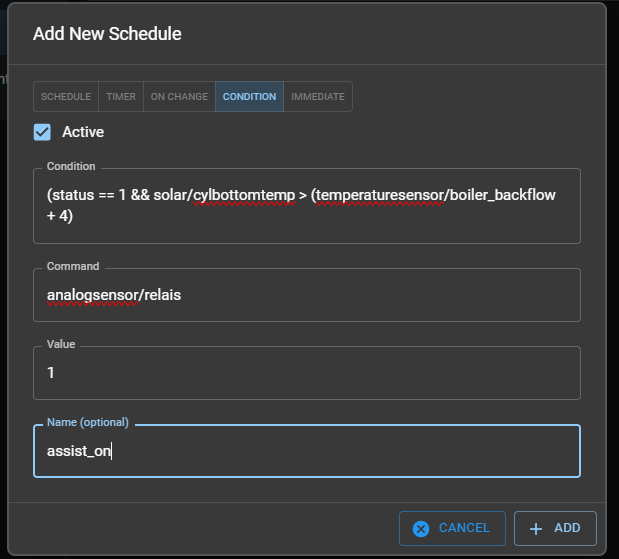Screen dimensions: 619x559
Task: Click the Active checkbox label text
Action: [83, 131]
